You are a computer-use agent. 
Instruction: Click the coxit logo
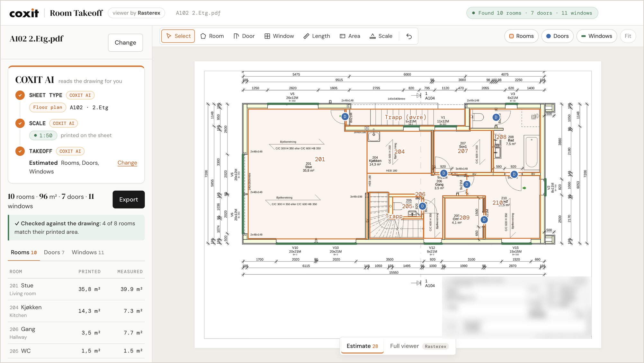point(24,13)
